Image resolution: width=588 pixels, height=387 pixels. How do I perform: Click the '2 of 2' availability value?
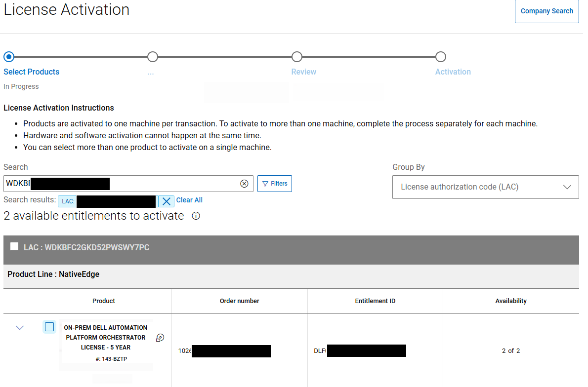511,350
